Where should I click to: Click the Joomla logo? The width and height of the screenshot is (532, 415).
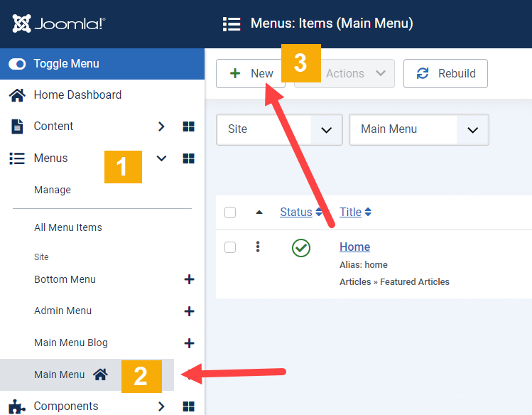(59, 23)
